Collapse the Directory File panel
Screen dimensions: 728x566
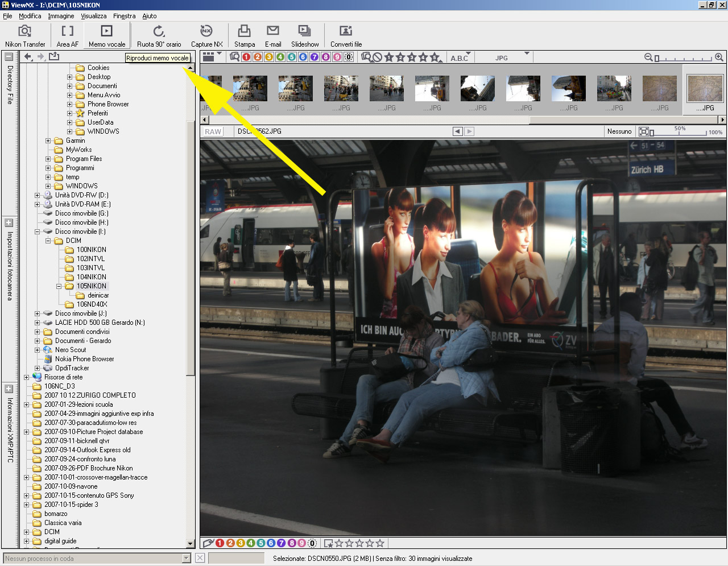click(x=9, y=56)
